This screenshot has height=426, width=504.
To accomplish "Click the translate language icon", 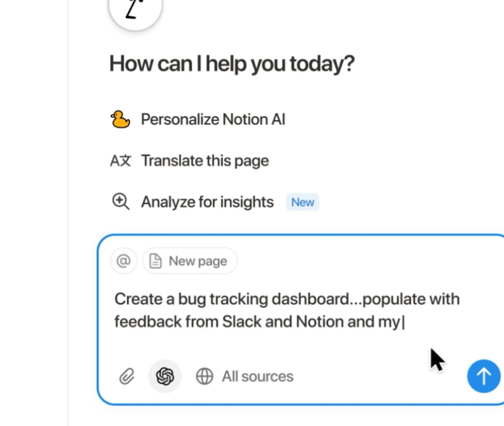I will point(120,161).
